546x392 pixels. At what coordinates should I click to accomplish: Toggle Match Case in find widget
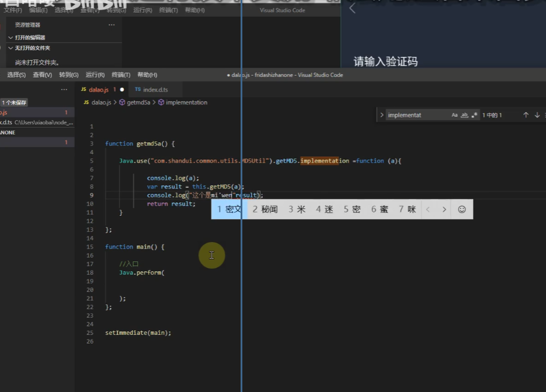click(x=455, y=116)
